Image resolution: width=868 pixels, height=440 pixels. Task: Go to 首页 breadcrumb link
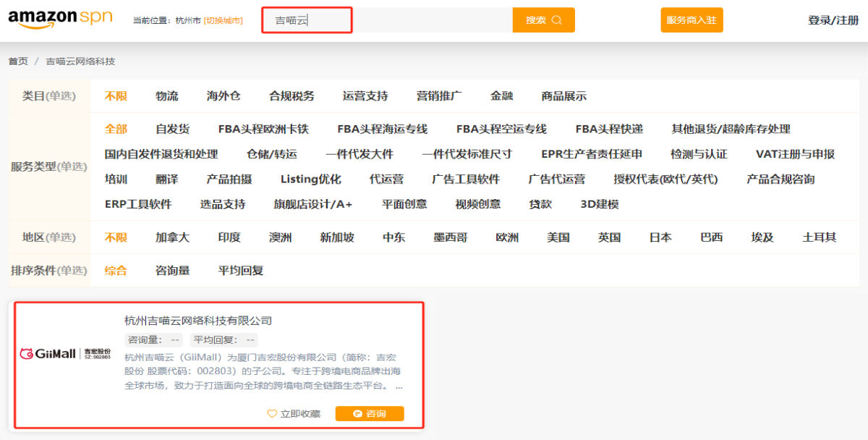point(18,62)
